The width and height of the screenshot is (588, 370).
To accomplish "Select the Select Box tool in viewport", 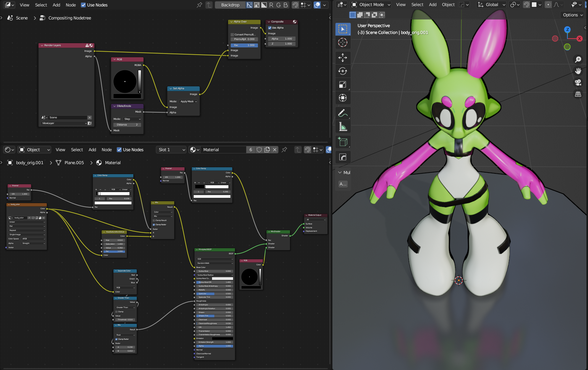I will [343, 29].
